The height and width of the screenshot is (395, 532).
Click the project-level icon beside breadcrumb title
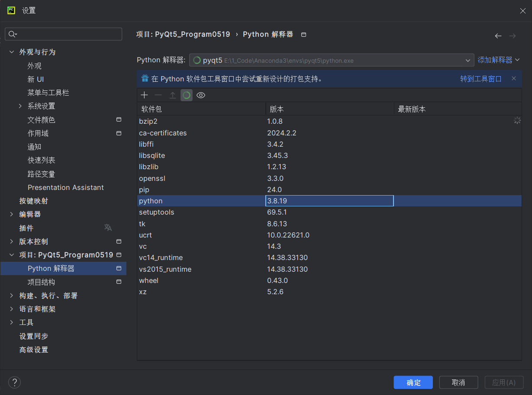click(x=303, y=35)
